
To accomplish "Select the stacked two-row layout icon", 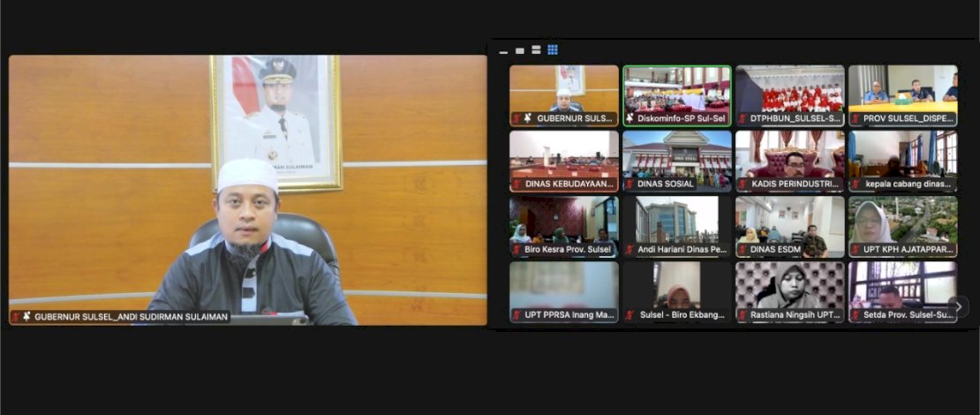I will 536,50.
